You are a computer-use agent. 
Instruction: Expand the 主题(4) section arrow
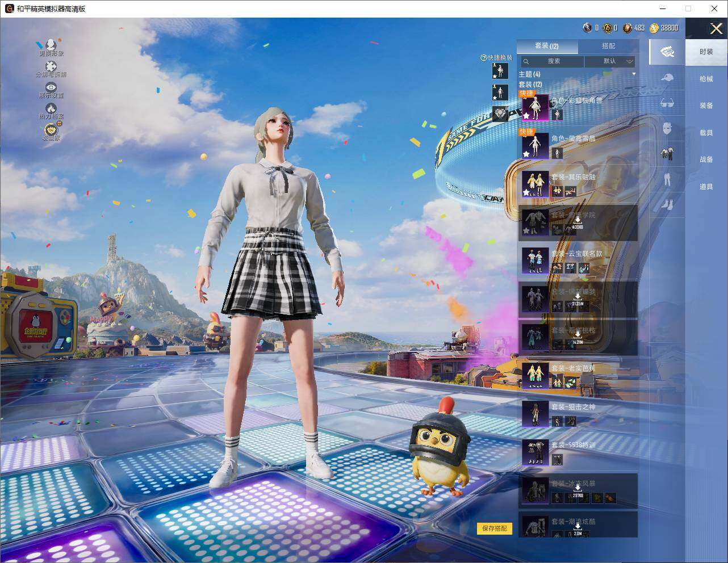coord(634,74)
